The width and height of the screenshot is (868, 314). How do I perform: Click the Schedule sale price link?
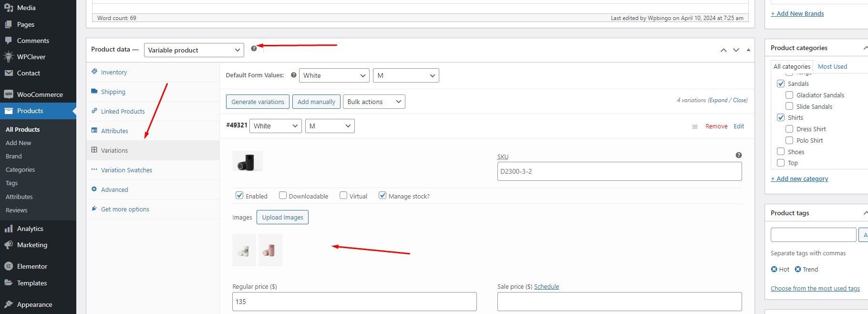tap(547, 286)
